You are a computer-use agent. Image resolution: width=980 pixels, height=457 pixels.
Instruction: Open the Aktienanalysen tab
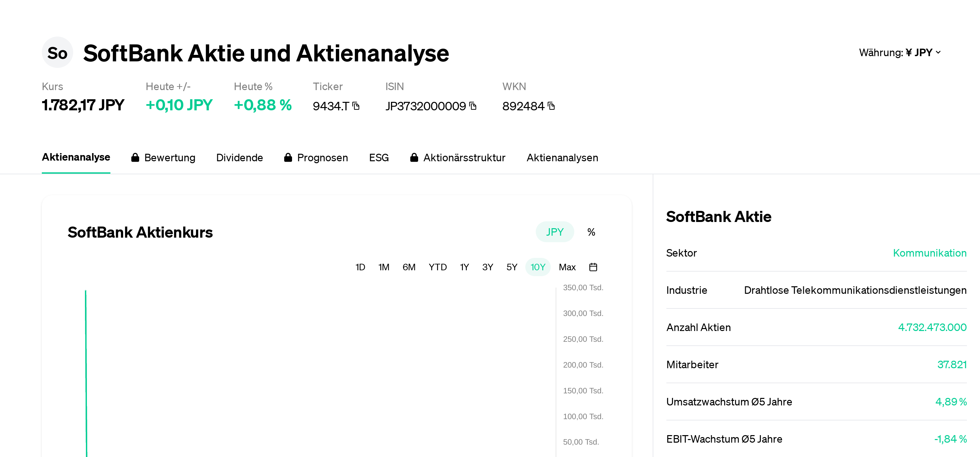coord(562,158)
